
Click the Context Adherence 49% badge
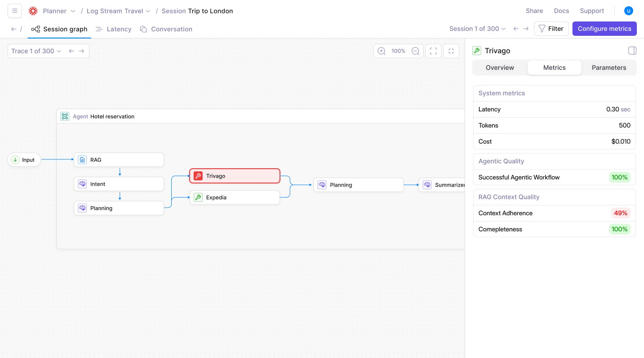point(621,213)
